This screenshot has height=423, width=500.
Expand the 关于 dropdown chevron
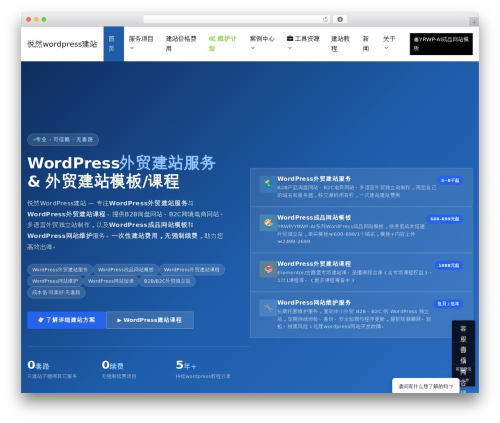point(386,48)
